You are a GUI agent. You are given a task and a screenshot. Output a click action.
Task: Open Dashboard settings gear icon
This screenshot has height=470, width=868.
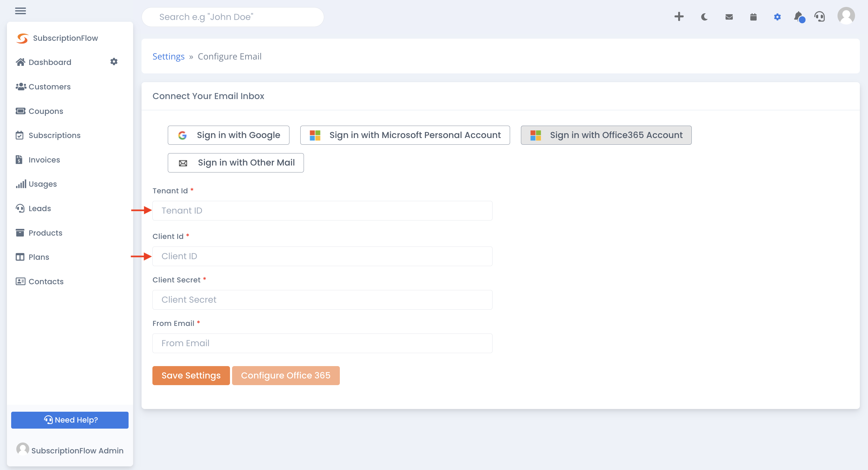(114, 62)
